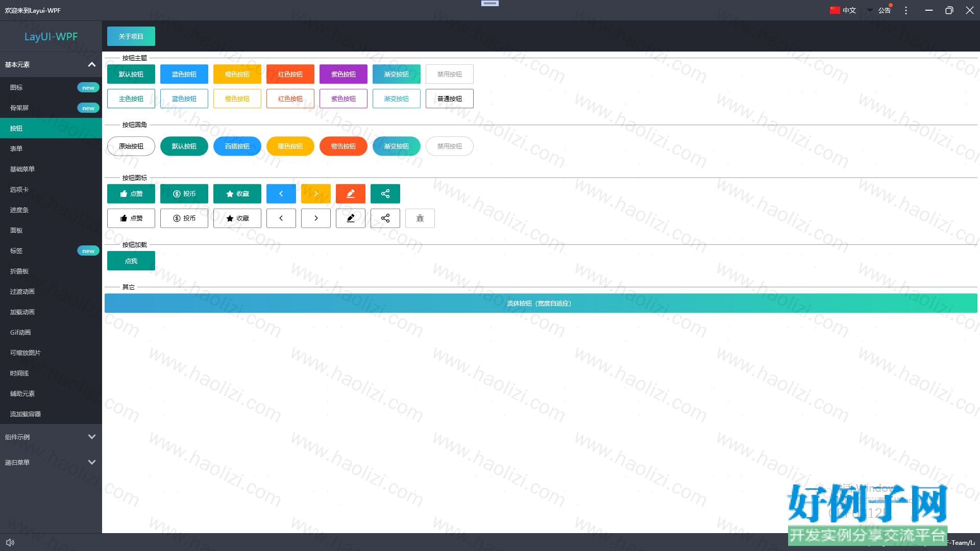Image resolution: width=980 pixels, height=551 pixels.
Task: Expand the 组件示例 menu section
Action: pyautogui.click(x=51, y=437)
